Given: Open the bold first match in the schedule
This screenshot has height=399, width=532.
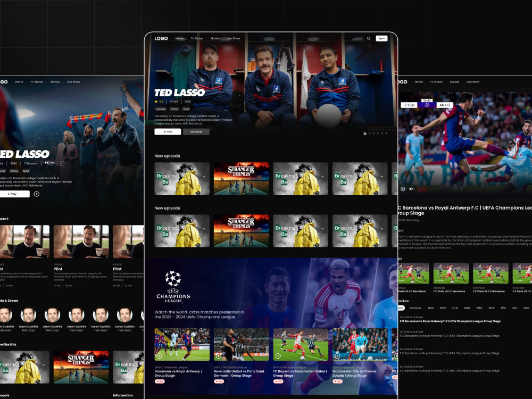Looking at the screenshot, I should coord(450,321).
